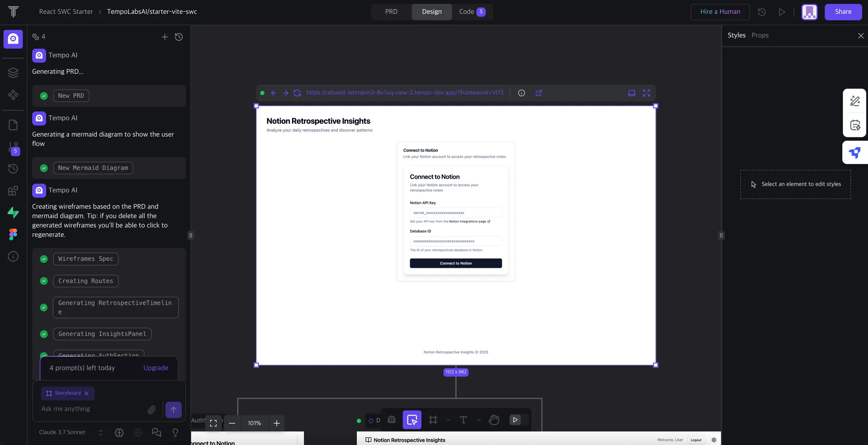Go back in the preview browser bar
The image size is (868, 445).
click(x=274, y=93)
